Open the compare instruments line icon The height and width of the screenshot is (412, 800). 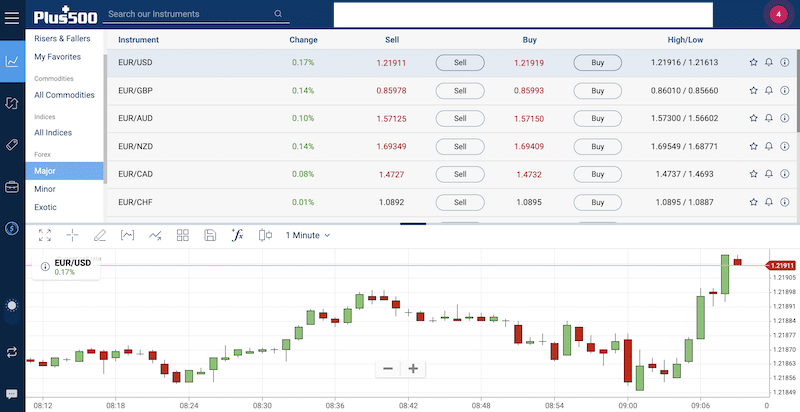[155, 235]
